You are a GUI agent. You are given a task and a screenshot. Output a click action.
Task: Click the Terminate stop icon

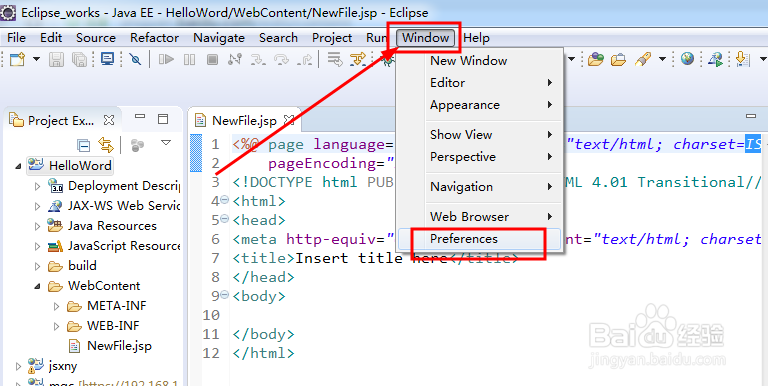[x=212, y=59]
